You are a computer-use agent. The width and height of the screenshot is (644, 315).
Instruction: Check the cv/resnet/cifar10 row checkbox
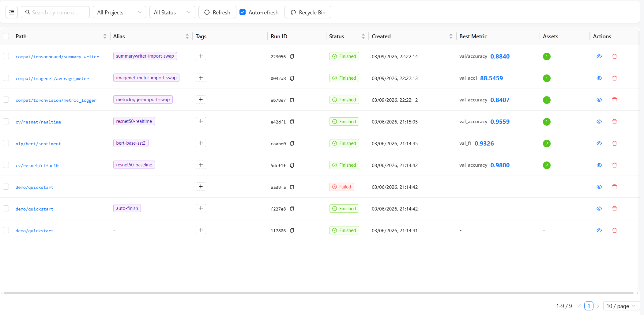point(6,165)
